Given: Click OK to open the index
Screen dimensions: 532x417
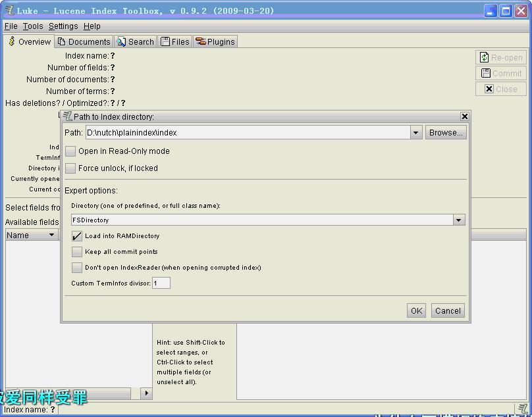Looking at the screenshot, I should (416, 310).
